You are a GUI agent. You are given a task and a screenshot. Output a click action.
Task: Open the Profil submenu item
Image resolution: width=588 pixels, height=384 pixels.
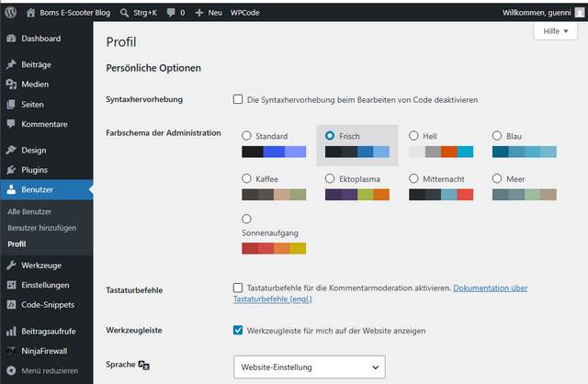tap(17, 243)
